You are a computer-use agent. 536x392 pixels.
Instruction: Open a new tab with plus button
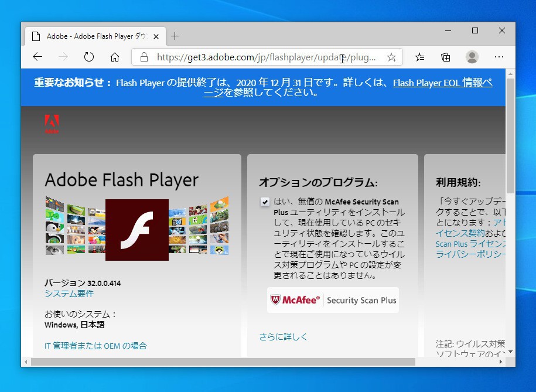point(175,36)
